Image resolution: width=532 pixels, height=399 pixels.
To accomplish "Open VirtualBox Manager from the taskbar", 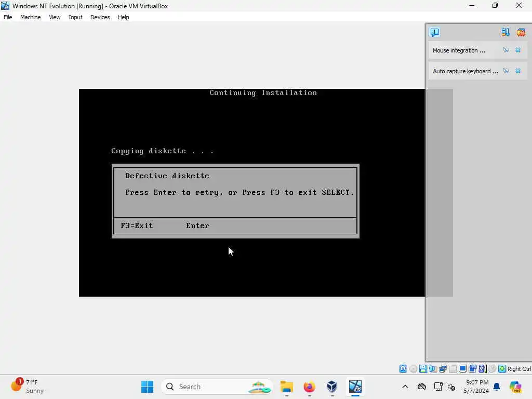I will click(x=332, y=387).
